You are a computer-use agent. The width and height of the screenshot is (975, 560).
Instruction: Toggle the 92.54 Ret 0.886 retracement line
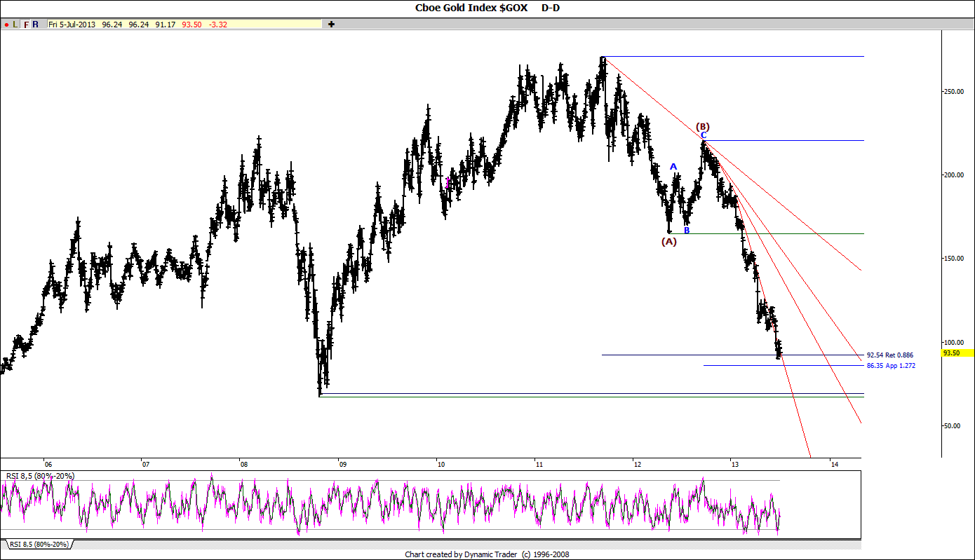(889, 355)
